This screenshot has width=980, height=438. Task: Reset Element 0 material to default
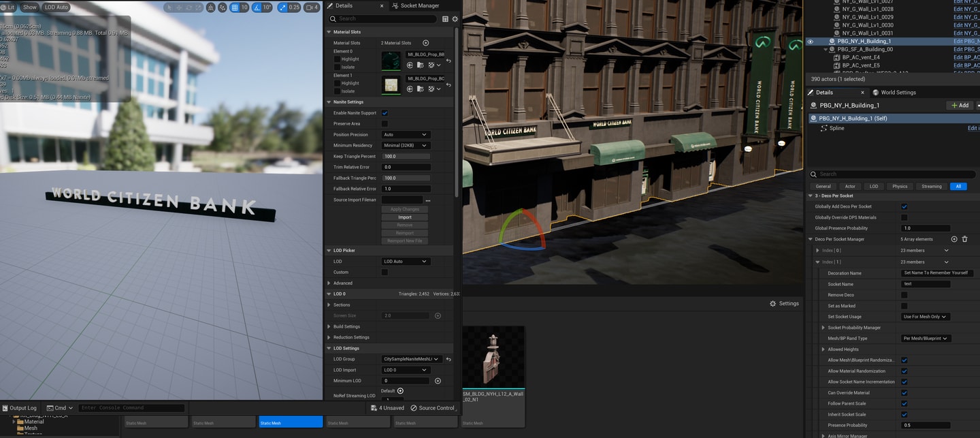click(448, 61)
